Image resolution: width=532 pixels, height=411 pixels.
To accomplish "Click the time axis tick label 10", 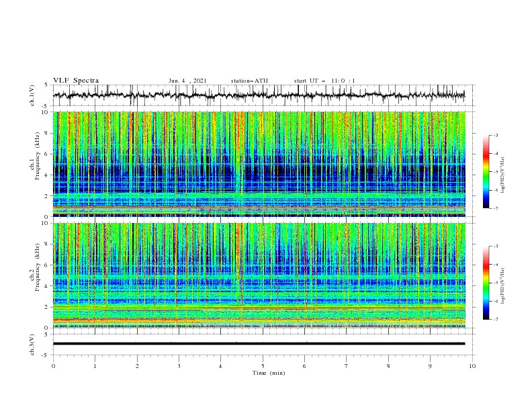I will (472, 366).
